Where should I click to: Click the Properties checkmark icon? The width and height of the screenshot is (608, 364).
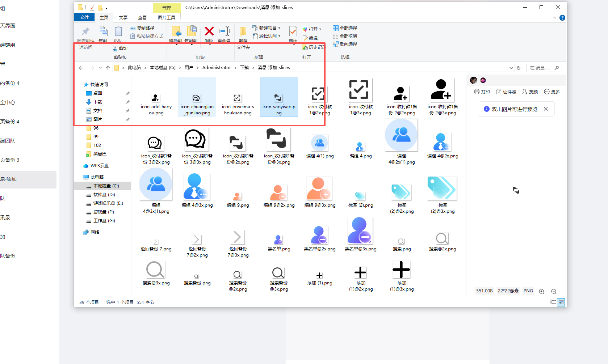[x=293, y=31]
